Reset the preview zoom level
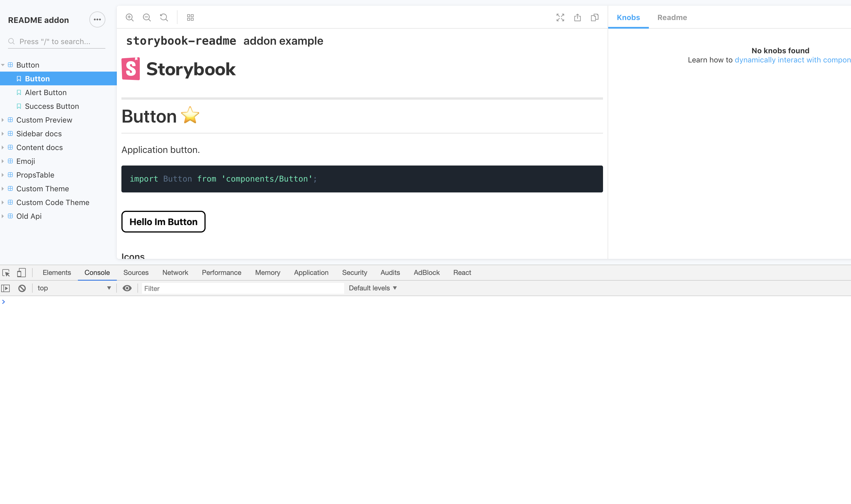The width and height of the screenshot is (851, 504). pos(164,18)
